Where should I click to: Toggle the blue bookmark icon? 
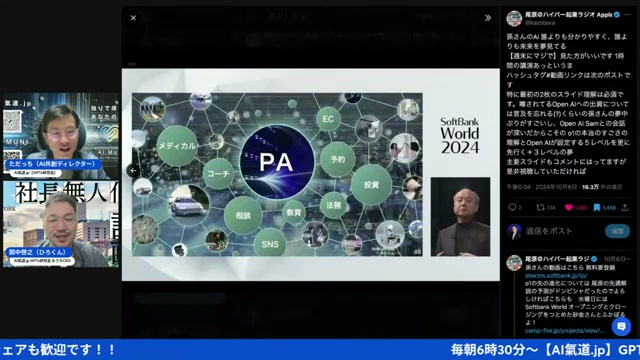597,207
